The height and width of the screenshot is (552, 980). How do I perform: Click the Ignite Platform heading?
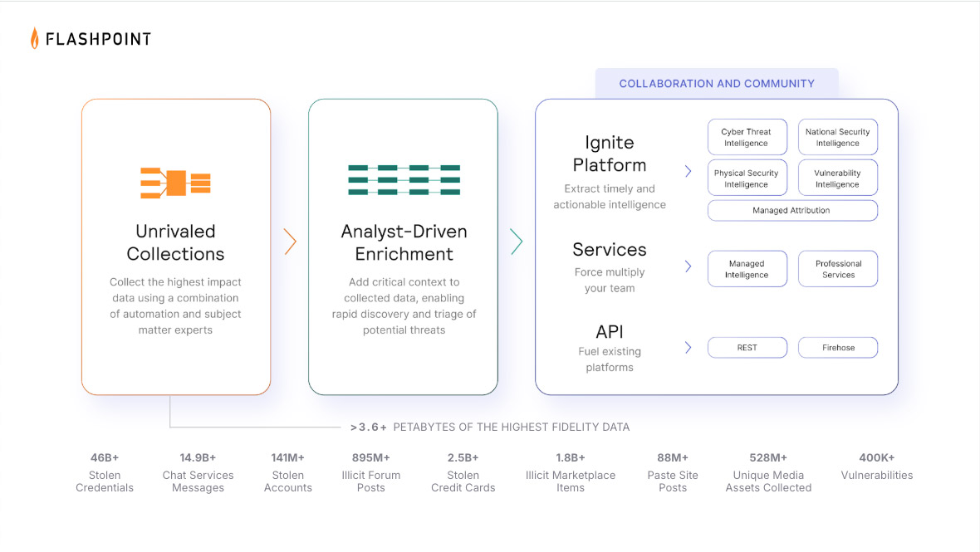click(610, 154)
